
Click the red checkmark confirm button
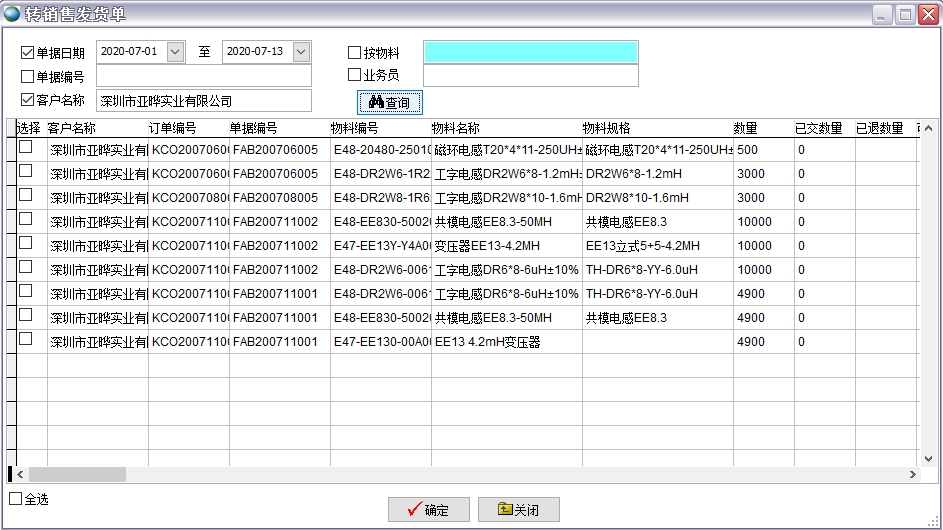pyautogui.click(x=428, y=509)
